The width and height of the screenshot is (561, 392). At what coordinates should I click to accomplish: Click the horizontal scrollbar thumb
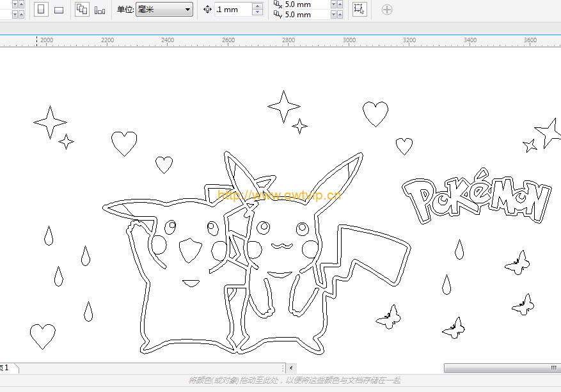[502, 368]
